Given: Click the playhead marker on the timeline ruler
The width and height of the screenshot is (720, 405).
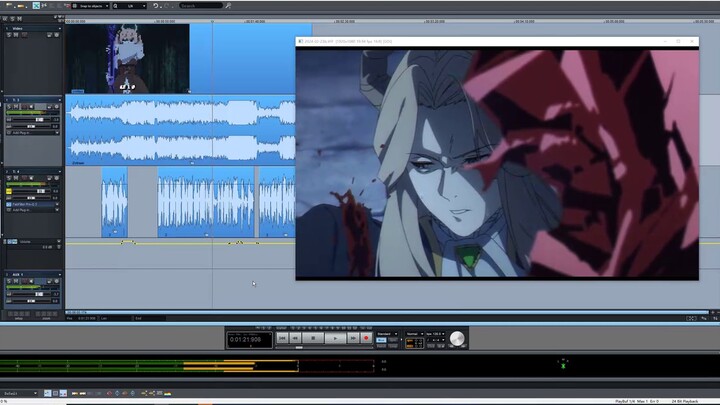Looking at the screenshot, I should point(212,21).
